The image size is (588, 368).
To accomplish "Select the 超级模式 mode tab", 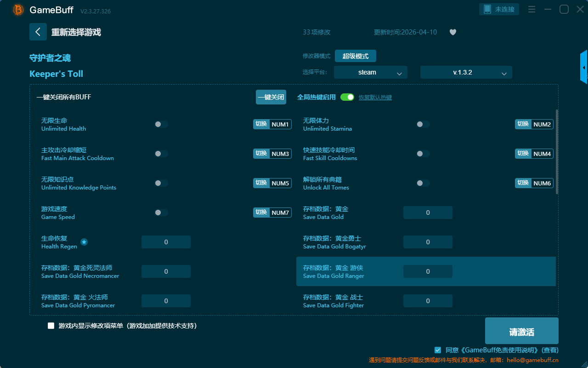I will tap(355, 56).
